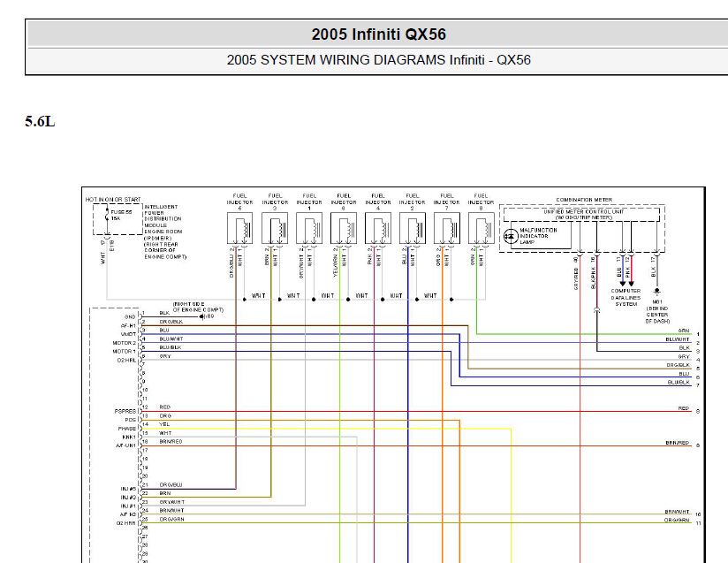Click the "BLU/BLK" wire label at pin 5
Viewport: 728px width, 563px height.
(170, 347)
